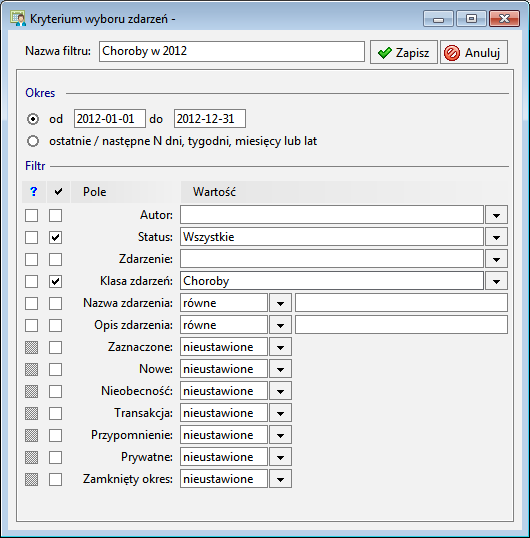Enable the Nieobecność filter checkbox

(56, 391)
